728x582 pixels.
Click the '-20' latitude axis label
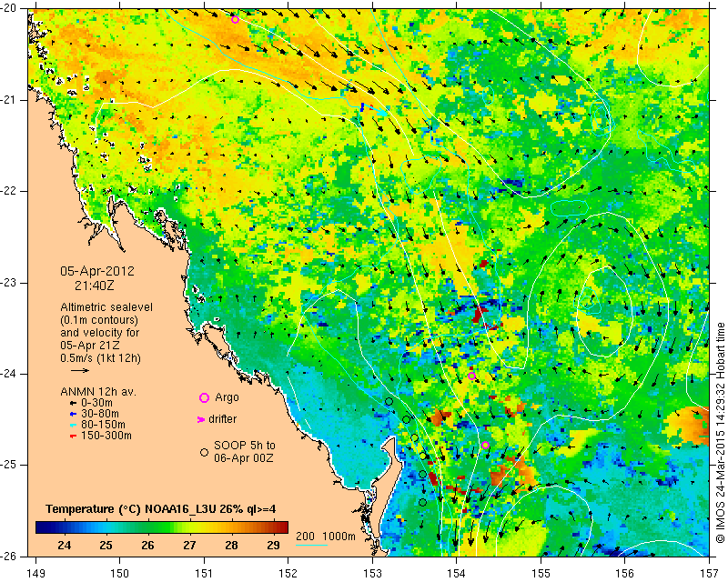[x=9, y=8]
